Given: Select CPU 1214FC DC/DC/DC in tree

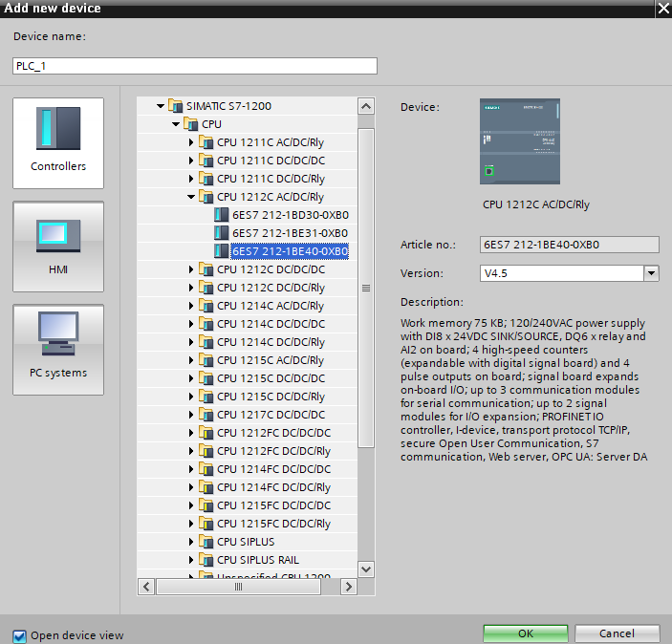Looking at the screenshot, I should [273, 469].
